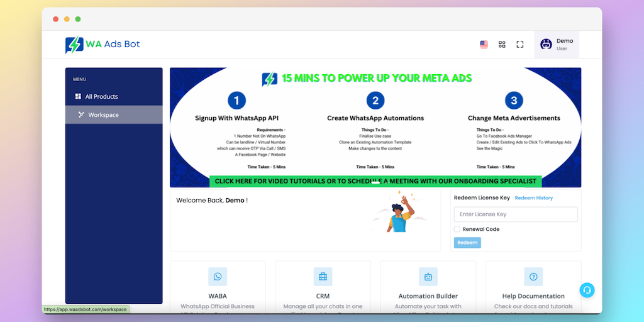Click the 'Change Meta Advertisements' heading

click(514, 118)
